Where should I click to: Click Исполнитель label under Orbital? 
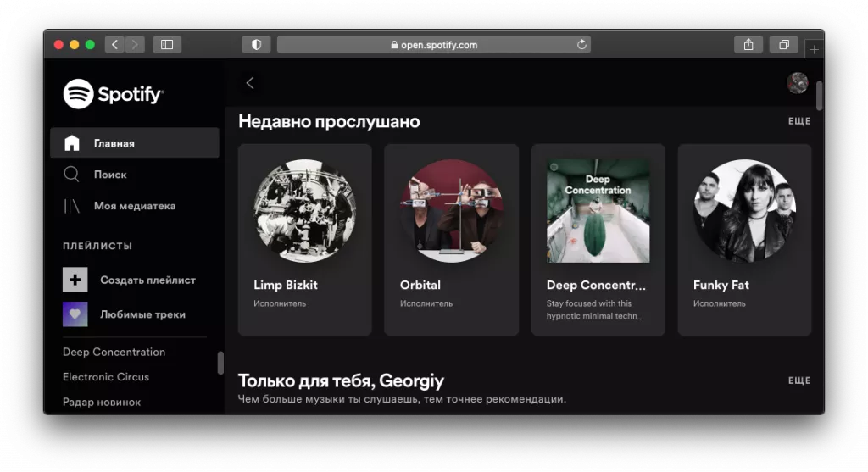coord(426,303)
